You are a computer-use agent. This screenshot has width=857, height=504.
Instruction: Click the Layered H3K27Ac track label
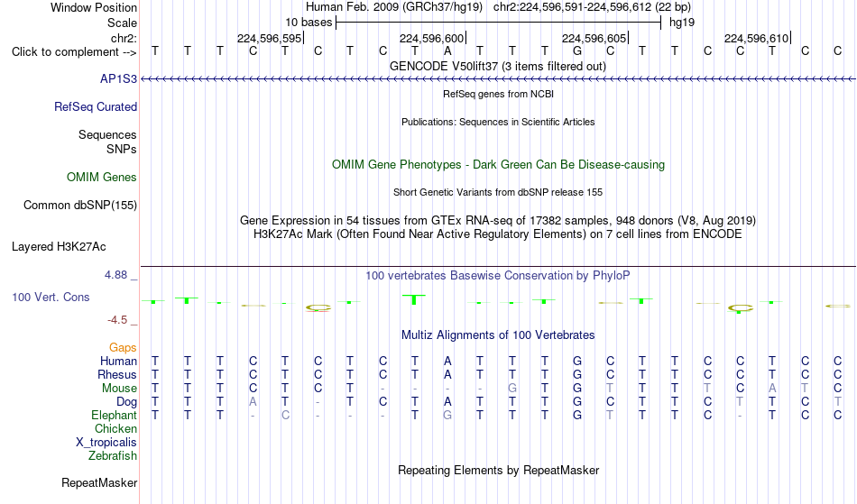click(59, 247)
